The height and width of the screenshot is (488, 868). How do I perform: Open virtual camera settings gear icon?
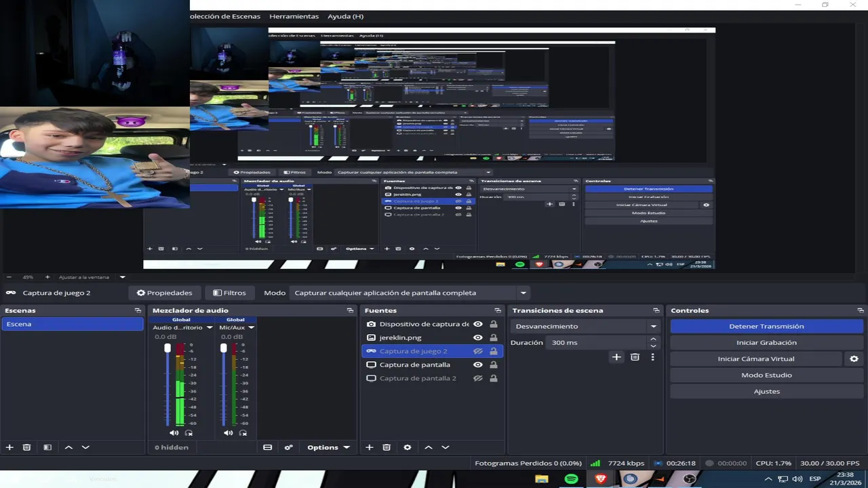(854, 359)
